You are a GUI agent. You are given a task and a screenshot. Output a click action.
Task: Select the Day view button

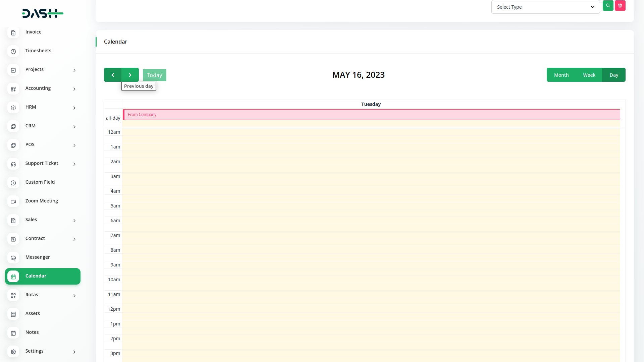pos(614,75)
